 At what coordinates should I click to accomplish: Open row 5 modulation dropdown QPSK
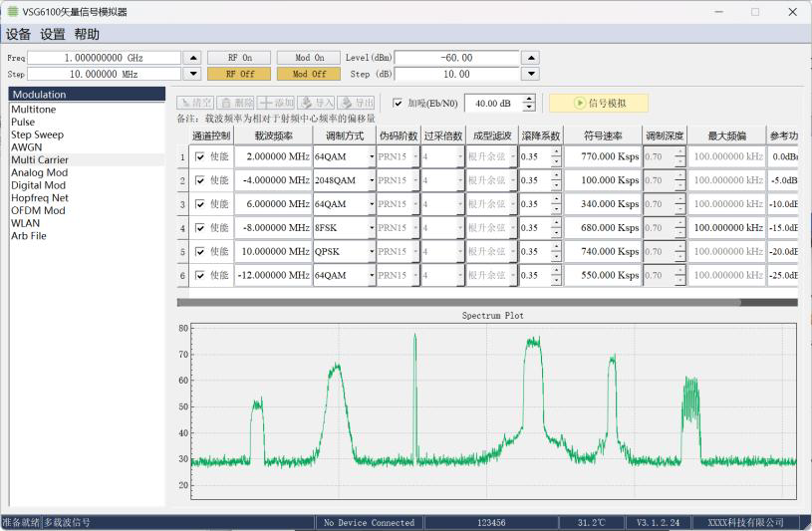coord(345,252)
